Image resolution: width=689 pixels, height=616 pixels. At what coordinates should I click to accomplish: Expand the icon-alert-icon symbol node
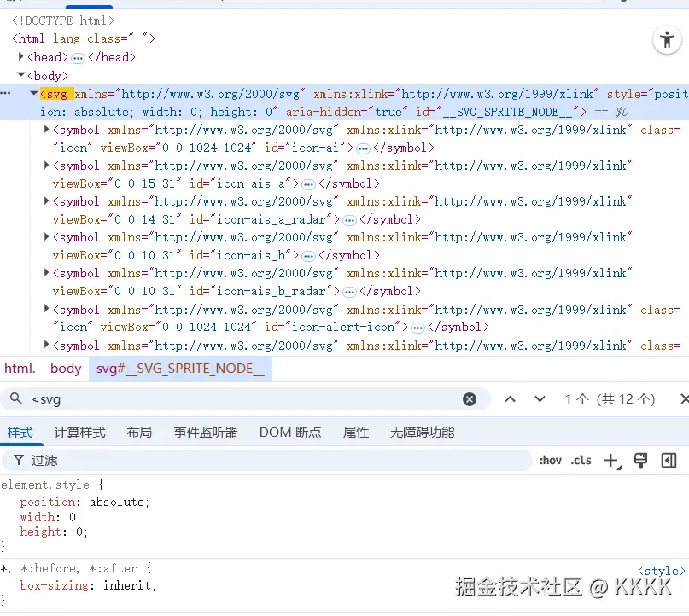pos(46,309)
